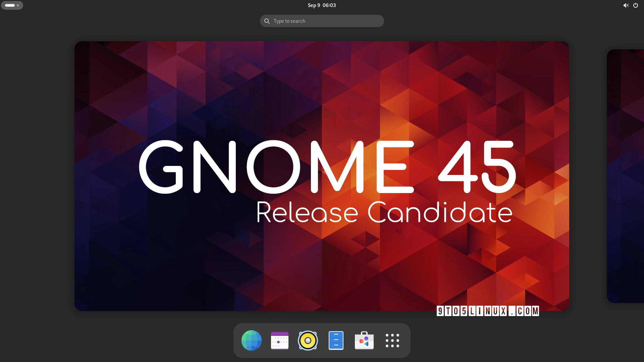Open the GNOME Web browser from the dock
This screenshot has height=362, width=644.
tap(251, 340)
